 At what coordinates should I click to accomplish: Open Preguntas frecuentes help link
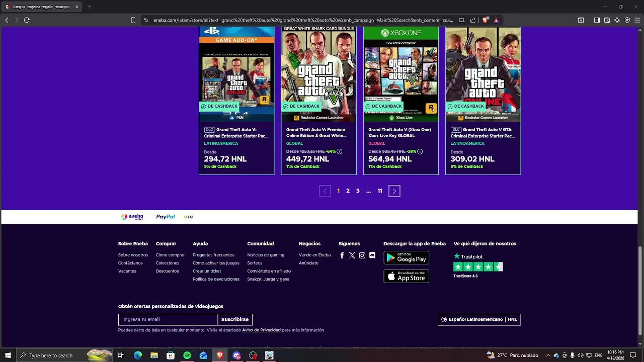click(213, 255)
